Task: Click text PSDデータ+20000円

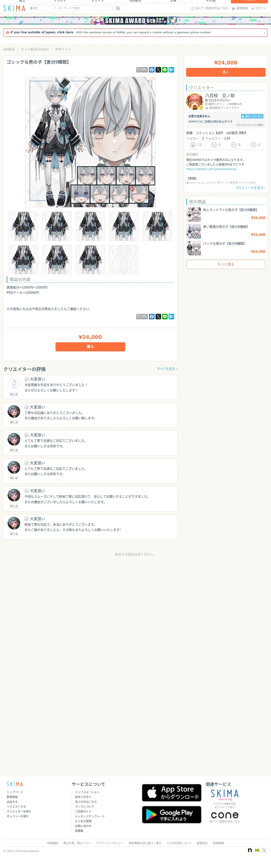Action: click(23, 293)
